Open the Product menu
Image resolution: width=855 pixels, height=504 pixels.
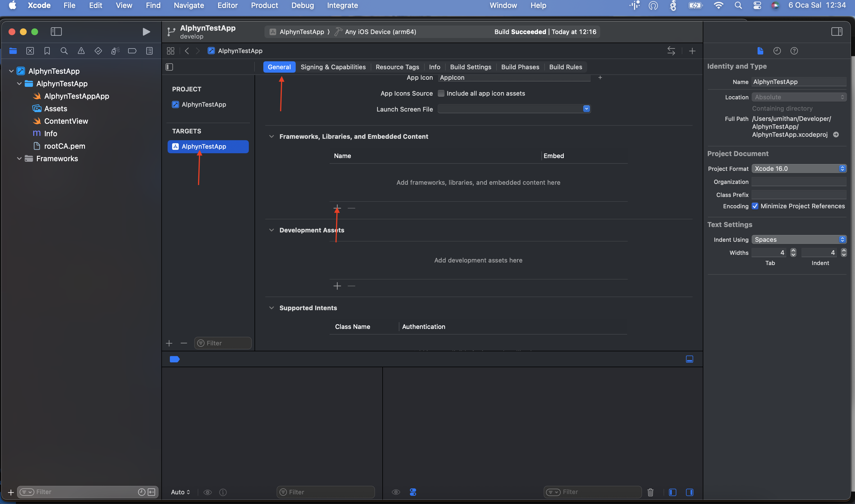pyautogui.click(x=264, y=5)
